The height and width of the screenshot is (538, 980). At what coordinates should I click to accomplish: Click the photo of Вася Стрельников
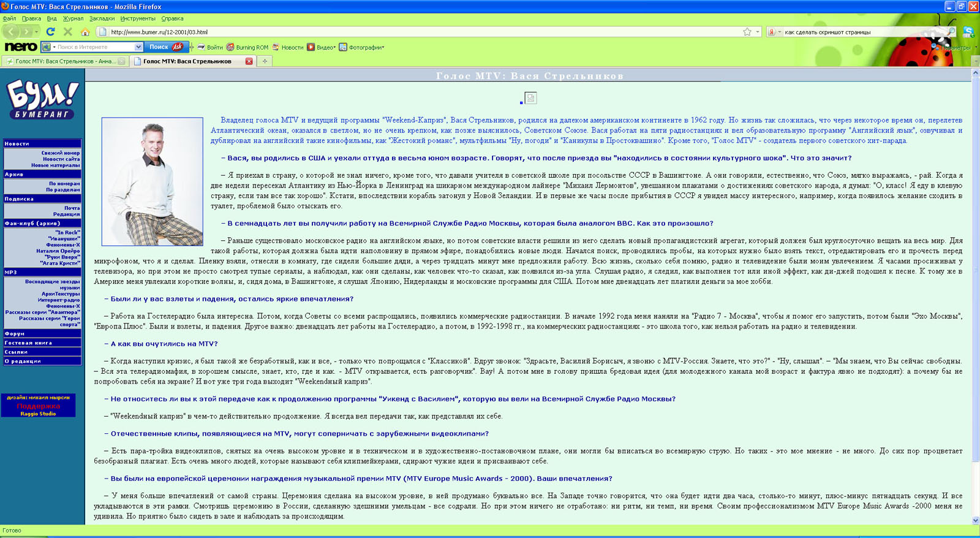click(152, 181)
